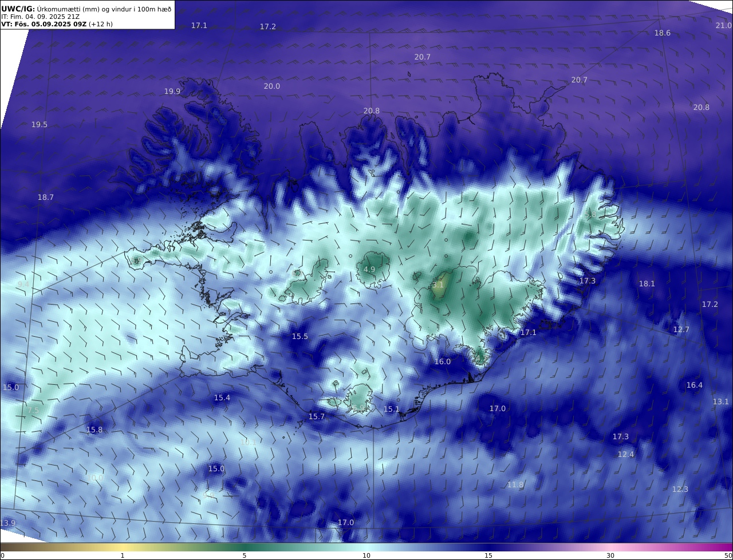This screenshot has width=733, height=560.
Task: Click the 15.4 value label
Action: [222, 397]
